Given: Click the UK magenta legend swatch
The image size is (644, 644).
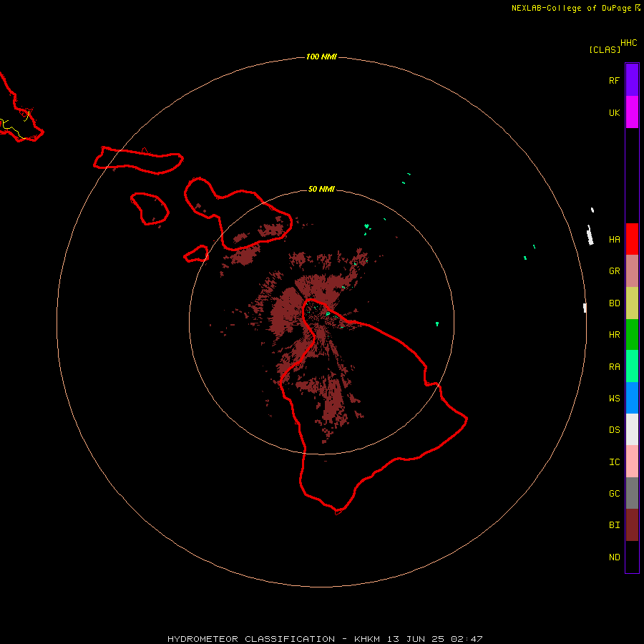Looking at the screenshot, I should coord(632,112).
